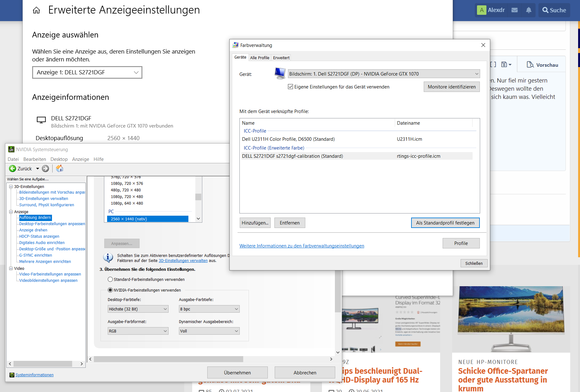Open the forum mail envelope icon
The width and height of the screenshot is (580, 392).
(x=514, y=10)
